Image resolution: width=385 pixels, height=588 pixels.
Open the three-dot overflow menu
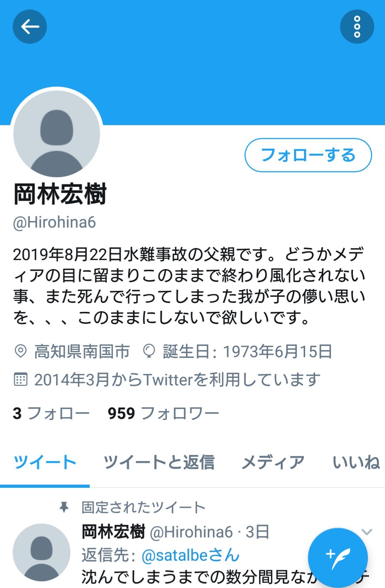coord(357,27)
